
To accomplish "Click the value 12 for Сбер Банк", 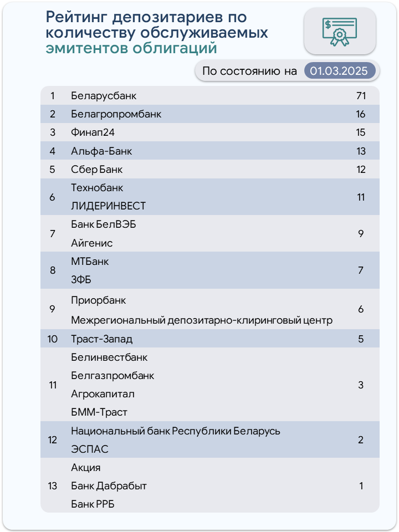I will tap(361, 170).
